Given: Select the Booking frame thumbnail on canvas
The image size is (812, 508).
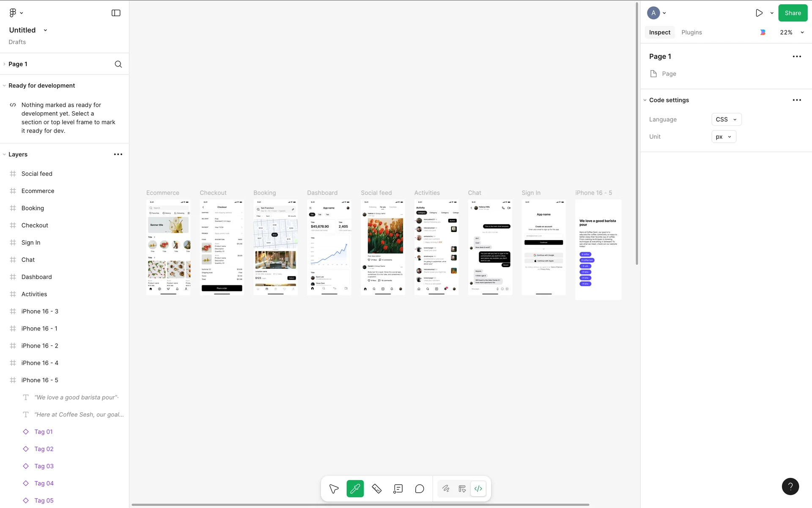Looking at the screenshot, I should 275,247.
